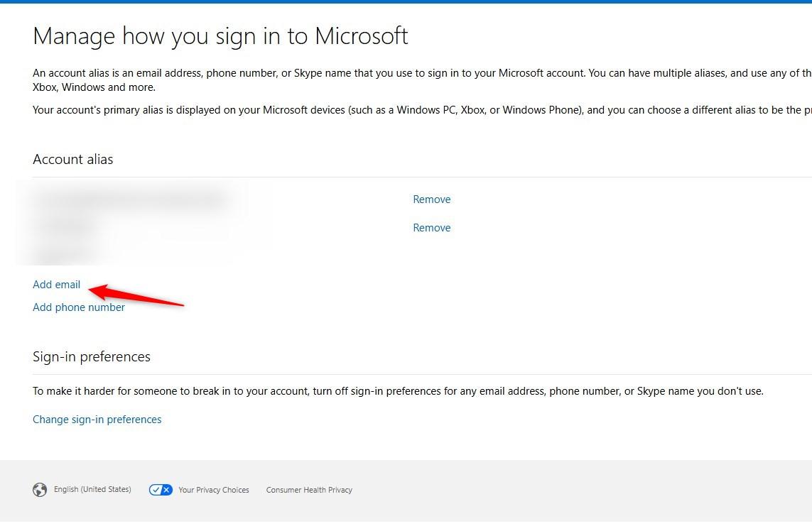Remove the second account alias

[x=431, y=228]
